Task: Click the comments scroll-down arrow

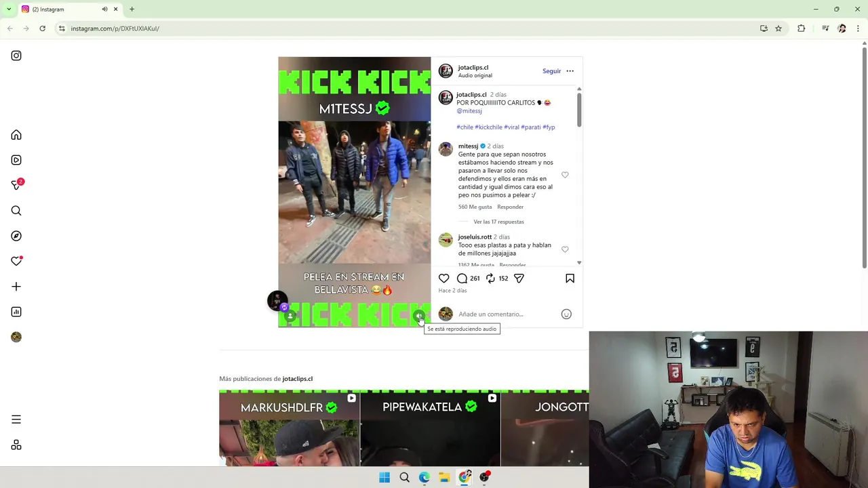Action: [579, 262]
